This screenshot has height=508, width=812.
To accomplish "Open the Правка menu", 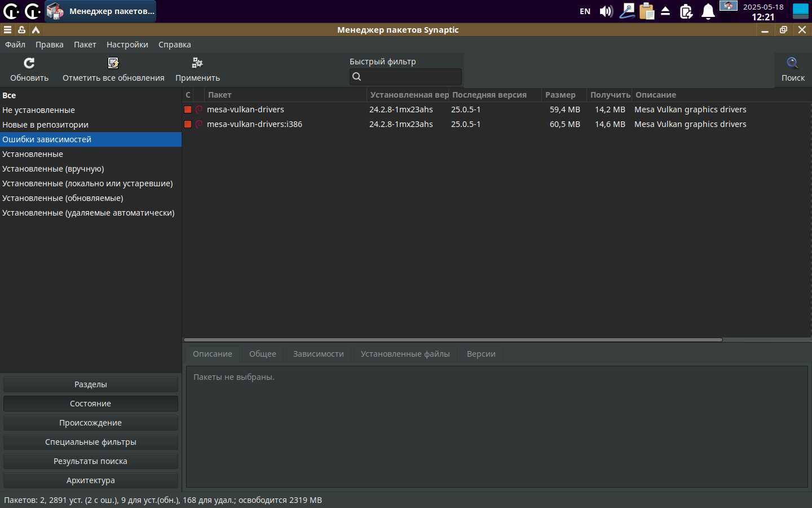I will [x=50, y=45].
